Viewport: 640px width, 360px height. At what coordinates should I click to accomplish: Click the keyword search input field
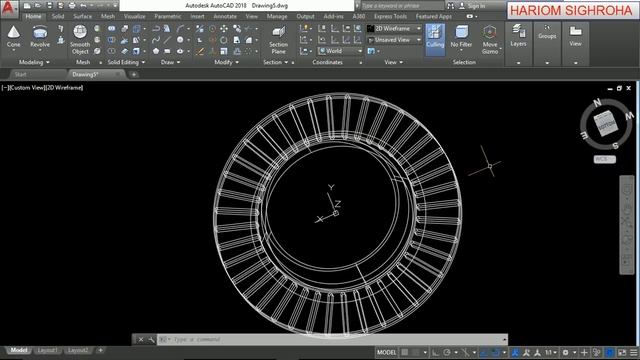402,6
